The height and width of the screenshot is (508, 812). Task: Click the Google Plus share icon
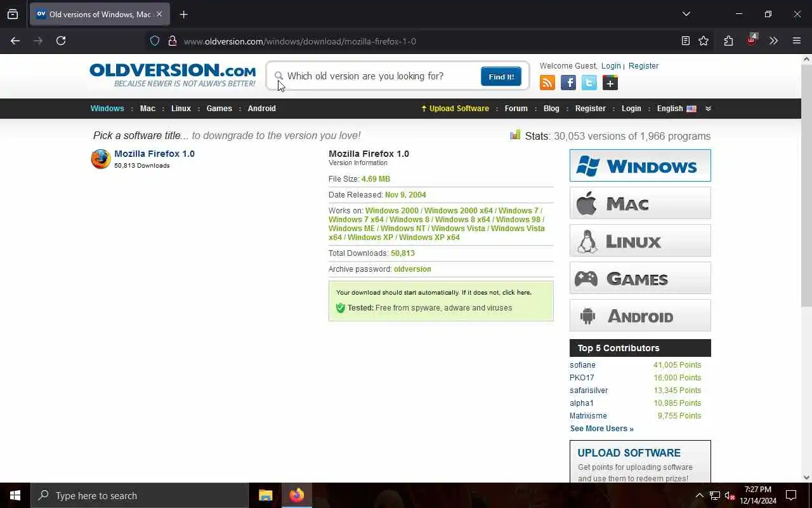click(610, 83)
